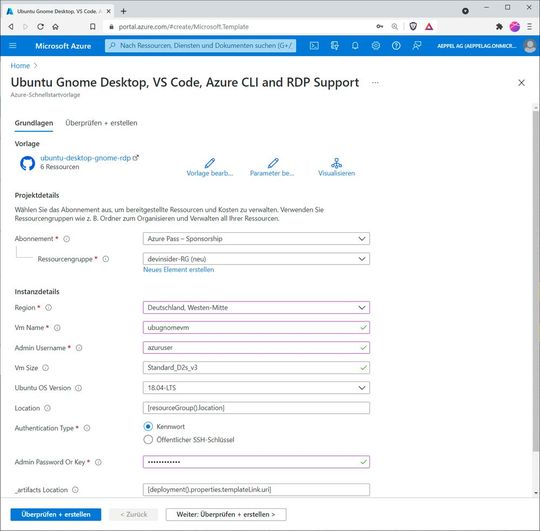The image size is (540, 531).
Task: Click the browser address bar URL
Action: click(x=184, y=27)
